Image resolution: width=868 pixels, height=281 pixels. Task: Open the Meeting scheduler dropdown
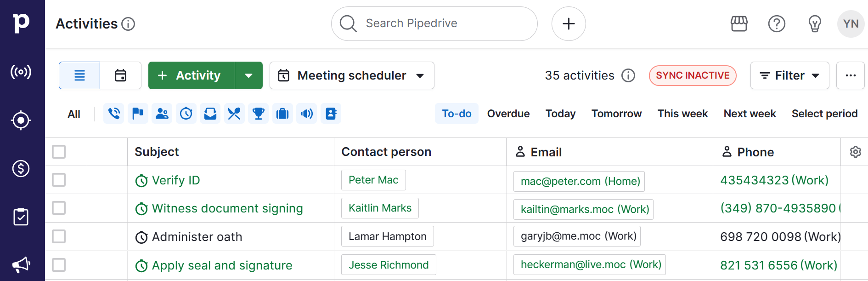[x=352, y=75]
